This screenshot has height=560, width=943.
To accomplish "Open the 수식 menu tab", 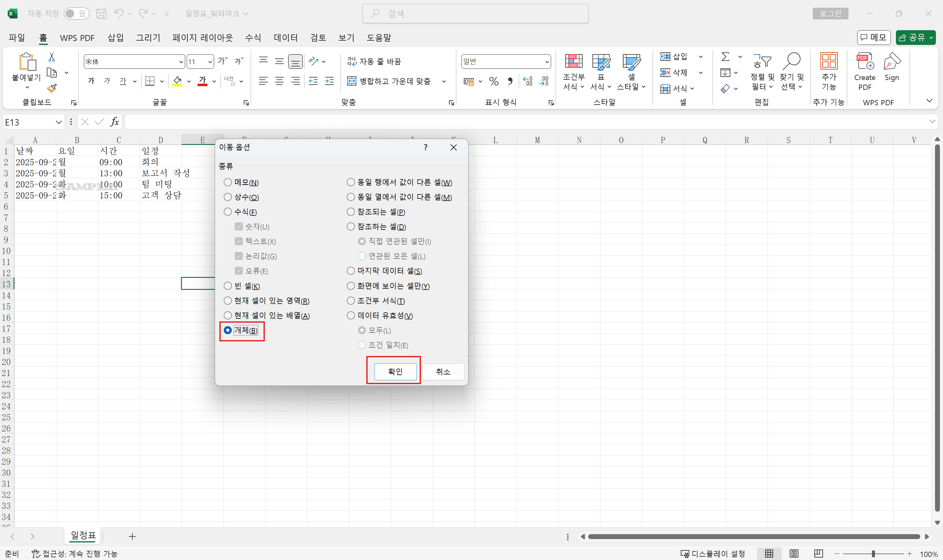I will click(253, 38).
